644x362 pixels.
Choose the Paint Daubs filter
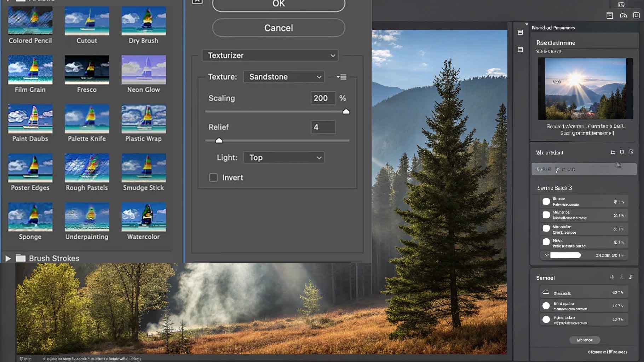click(x=30, y=119)
